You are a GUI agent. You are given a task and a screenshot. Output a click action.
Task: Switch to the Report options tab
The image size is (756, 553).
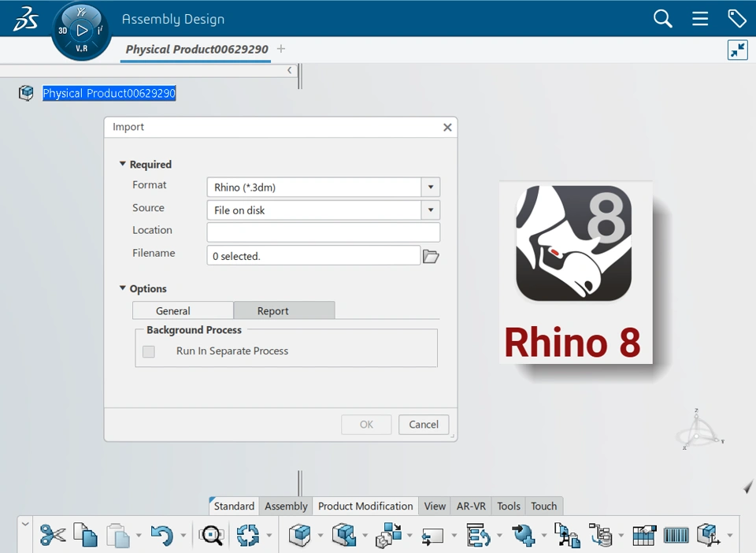click(x=284, y=310)
